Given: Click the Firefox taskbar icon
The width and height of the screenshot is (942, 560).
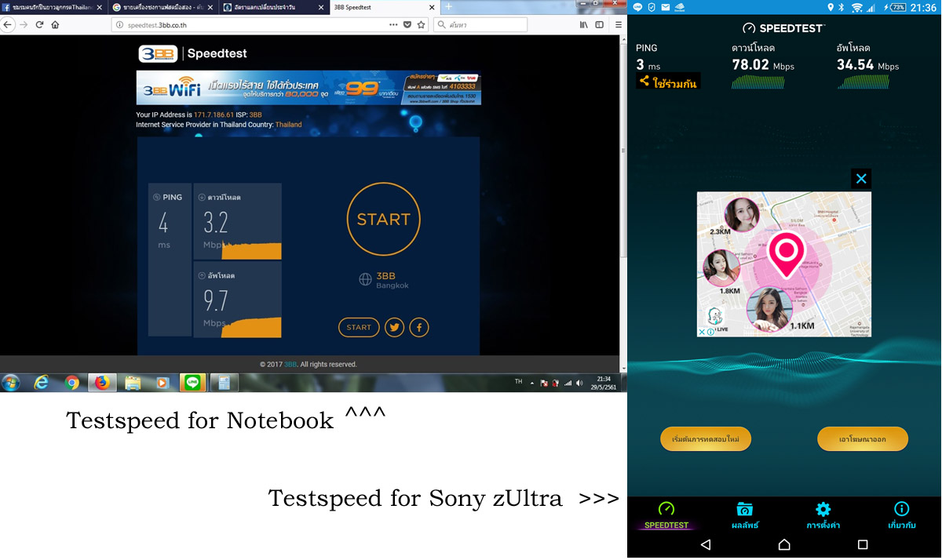Looking at the screenshot, I should point(102,383).
